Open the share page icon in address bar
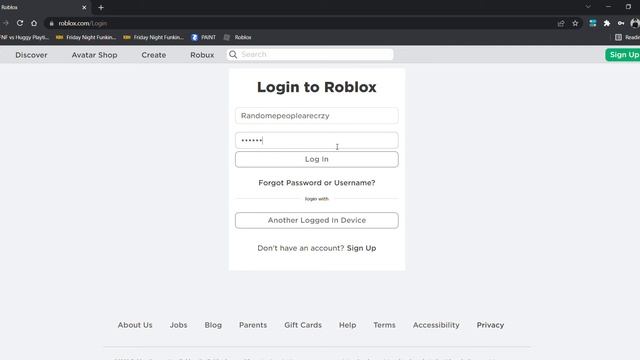 561,23
